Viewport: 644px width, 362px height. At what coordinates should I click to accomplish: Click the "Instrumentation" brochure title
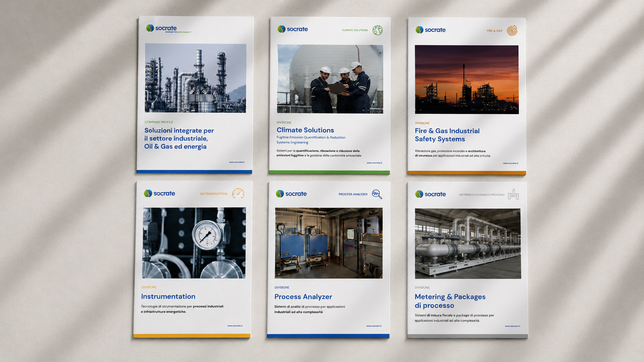pyautogui.click(x=168, y=296)
